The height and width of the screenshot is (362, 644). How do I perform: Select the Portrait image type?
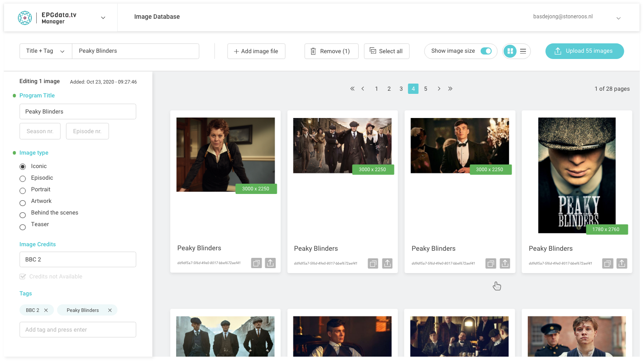tap(23, 191)
